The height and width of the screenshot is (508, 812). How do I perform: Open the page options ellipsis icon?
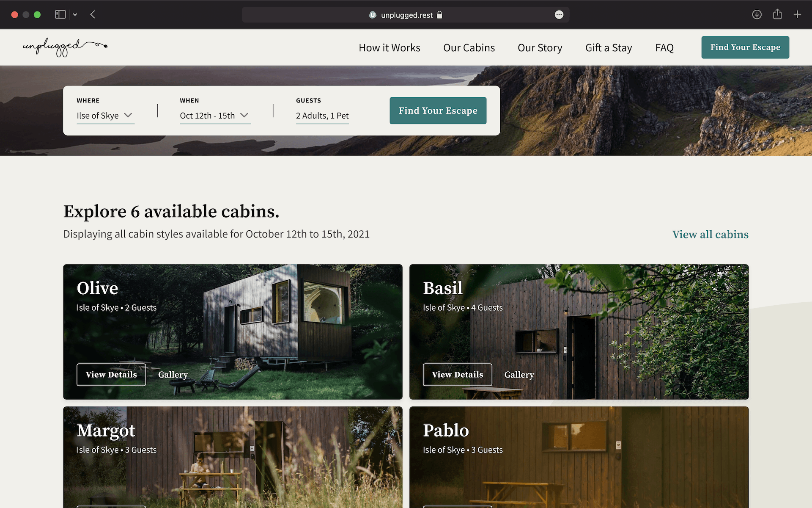(x=559, y=15)
